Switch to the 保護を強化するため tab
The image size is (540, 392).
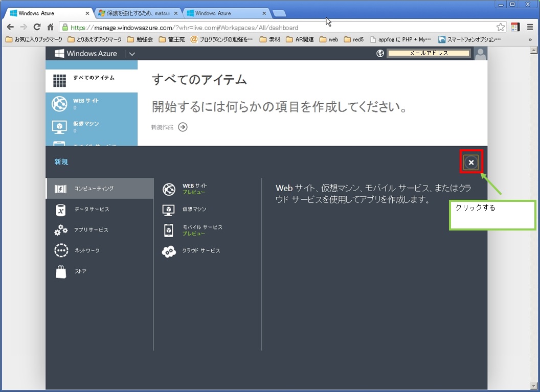[x=138, y=13]
